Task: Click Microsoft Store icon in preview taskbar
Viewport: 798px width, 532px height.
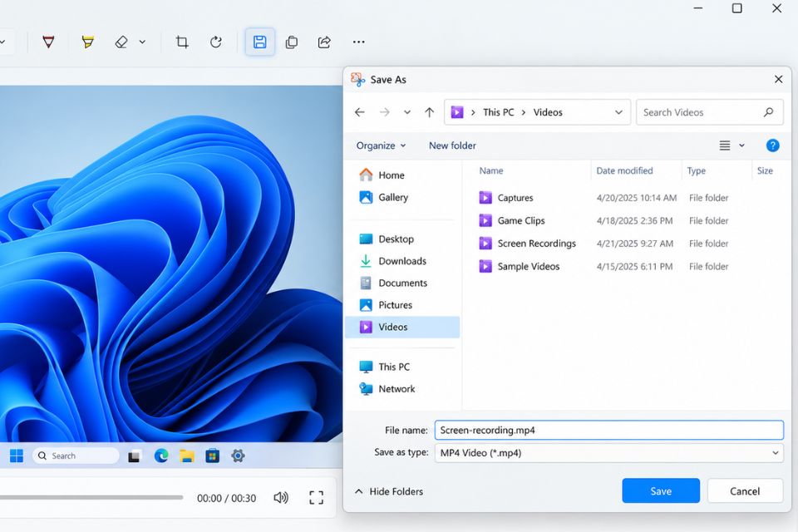Action: [x=212, y=456]
